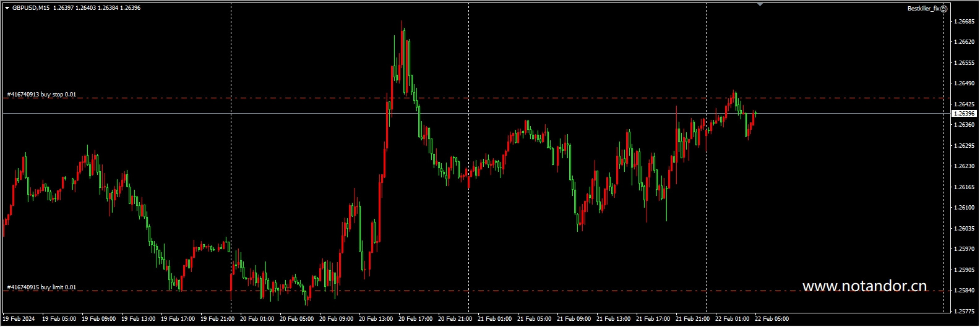Click price scale value 1.26165
The image size is (980, 327).
pos(965,187)
